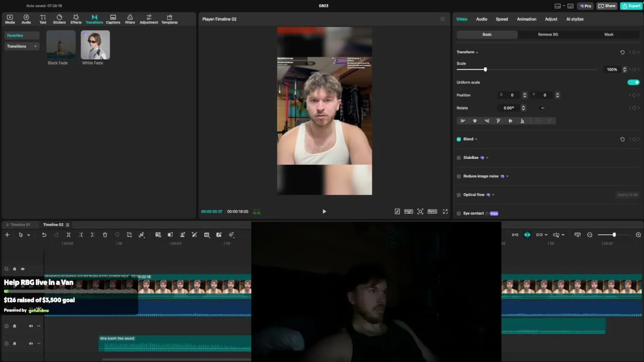Select the Black Fade transition thumbnail

[61, 45]
